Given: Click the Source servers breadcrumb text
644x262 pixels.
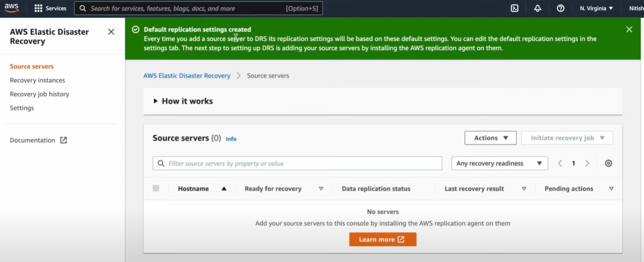Looking at the screenshot, I should (268, 76).
